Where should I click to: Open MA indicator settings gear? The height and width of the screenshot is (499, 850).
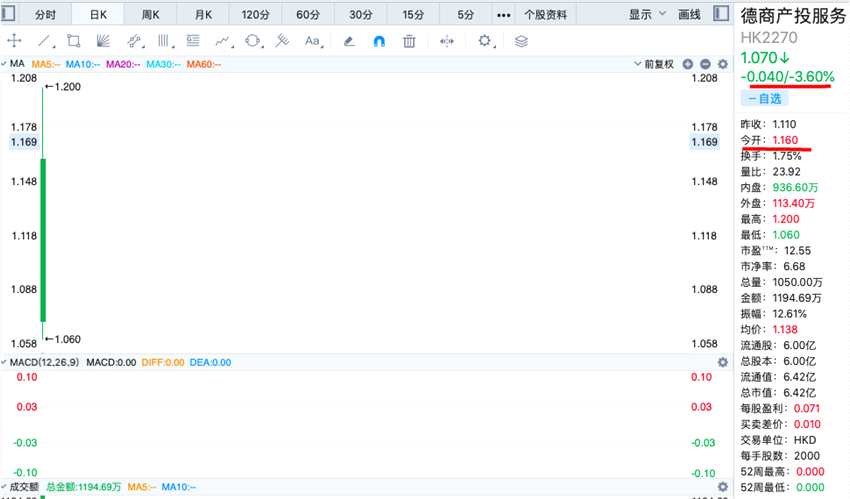(723, 64)
